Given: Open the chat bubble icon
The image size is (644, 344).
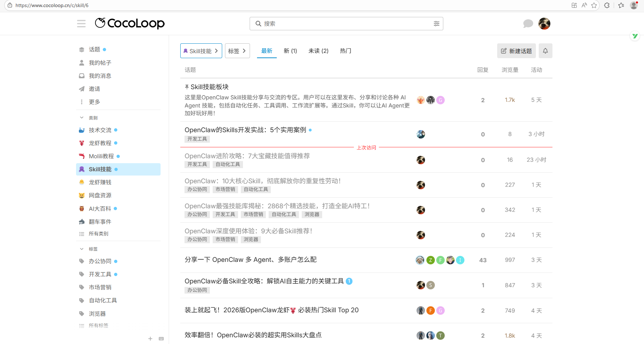Looking at the screenshot, I should pyautogui.click(x=528, y=24).
